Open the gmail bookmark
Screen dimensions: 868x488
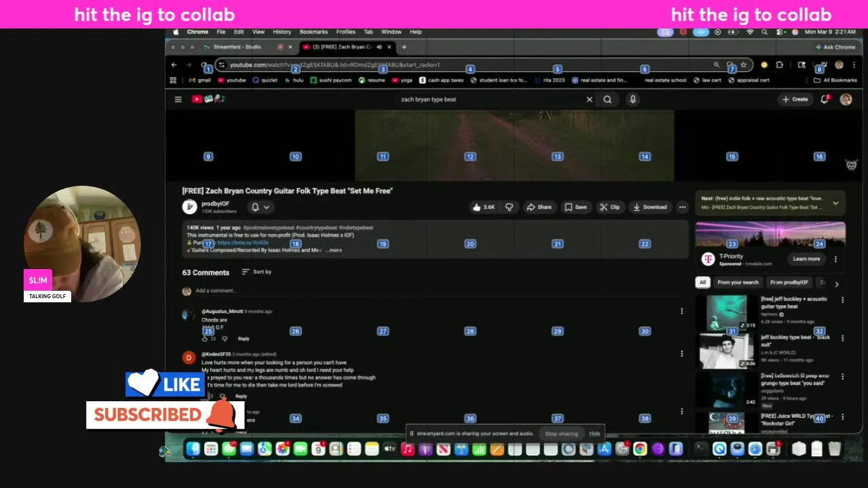coord(200,80)
